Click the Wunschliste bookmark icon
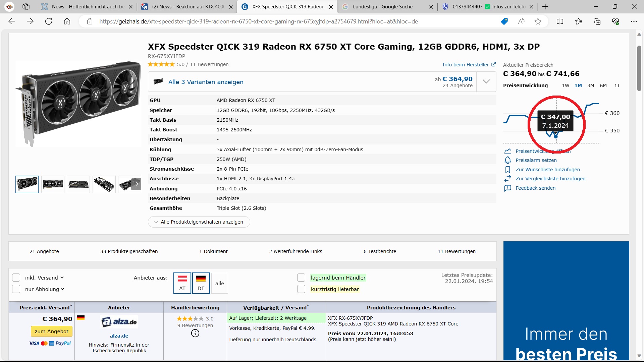Screen dimensions: 644x362 508,170
